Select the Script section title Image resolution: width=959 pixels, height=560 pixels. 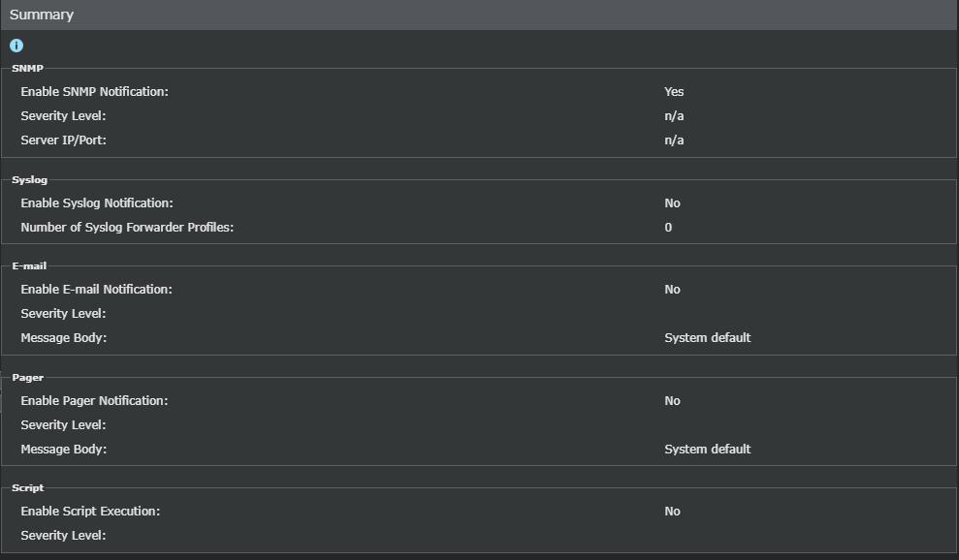pyautogui.click(x=27, y=488)
